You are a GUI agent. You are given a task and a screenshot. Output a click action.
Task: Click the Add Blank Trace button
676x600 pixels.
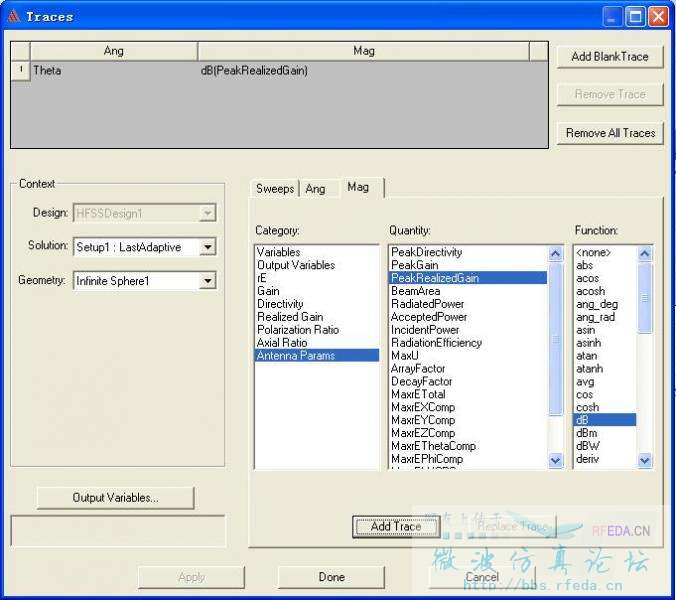[610, 57]
